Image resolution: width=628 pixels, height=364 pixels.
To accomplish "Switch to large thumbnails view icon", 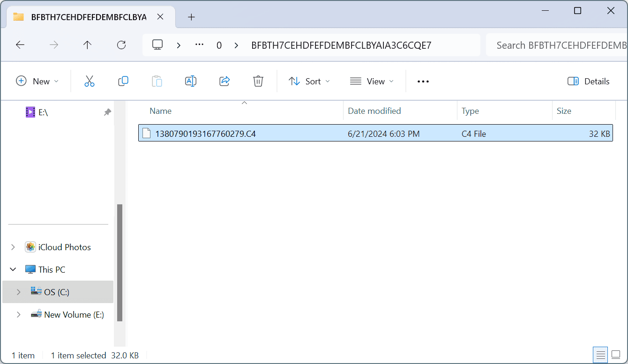I will tap(616, 355).
